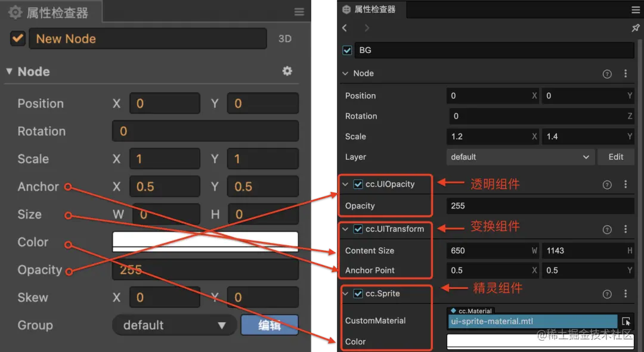Open left panel hamburger menu
Screen dimensions: 644x352
[x=299, y=12]
